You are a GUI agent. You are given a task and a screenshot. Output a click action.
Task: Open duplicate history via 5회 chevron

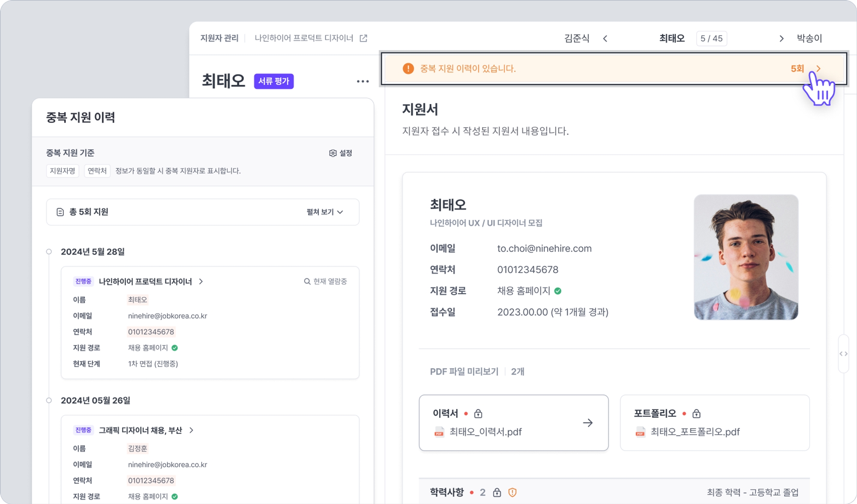pyautogui.click(x=818, y=69)
